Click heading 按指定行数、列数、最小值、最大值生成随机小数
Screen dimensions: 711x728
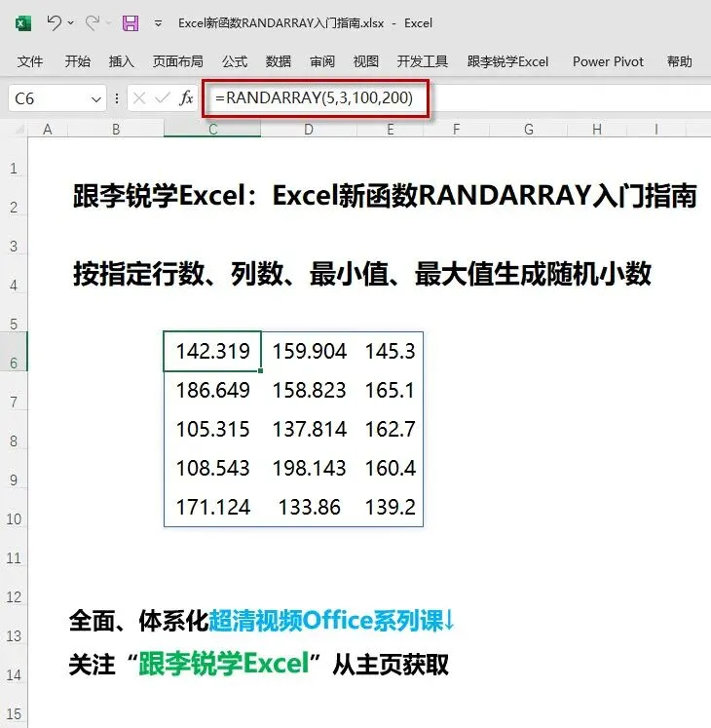[x=362, y=274]
